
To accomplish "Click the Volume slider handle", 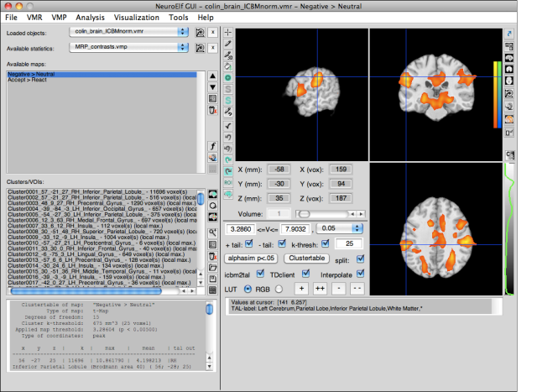I will point(304,214).
